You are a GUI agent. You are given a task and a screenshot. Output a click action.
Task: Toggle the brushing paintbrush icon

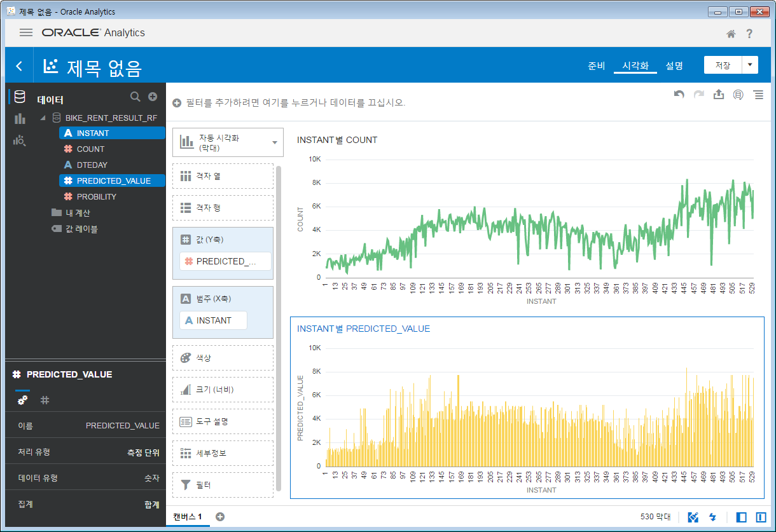tap(693, 517)
